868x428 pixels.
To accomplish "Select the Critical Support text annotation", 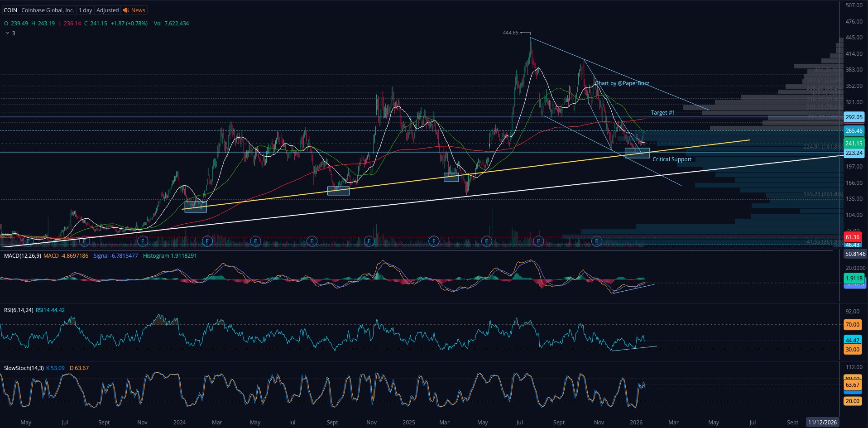I will pyautogui.click(x=671, y=159).
